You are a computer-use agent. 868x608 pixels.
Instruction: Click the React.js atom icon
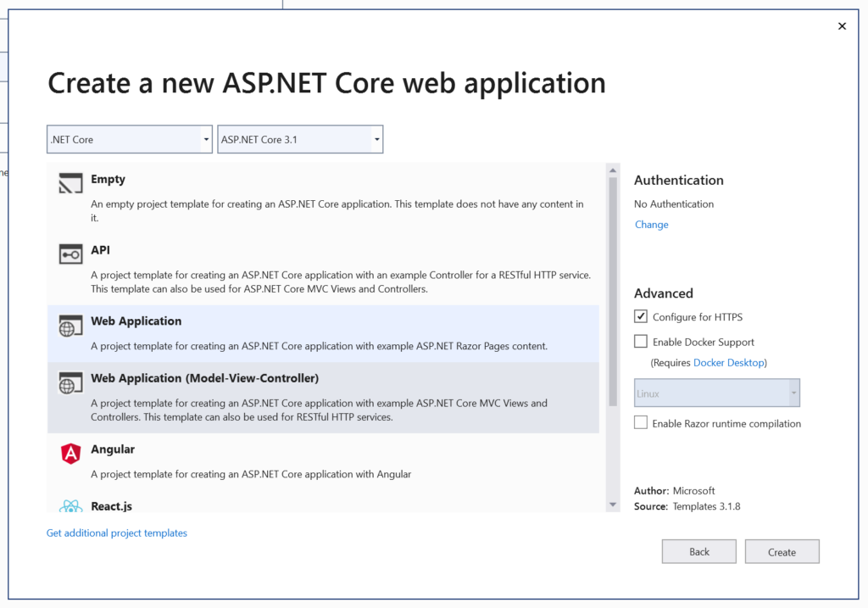(71, 505)
